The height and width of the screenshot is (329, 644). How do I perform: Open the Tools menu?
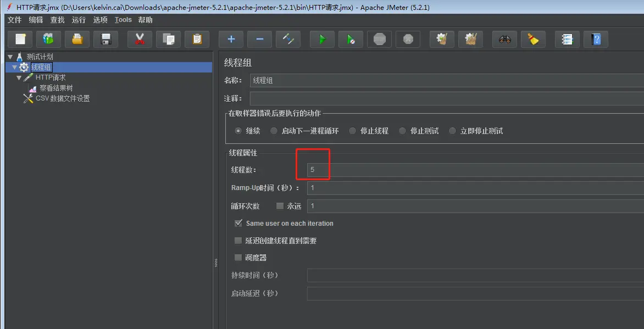[123, 20]
